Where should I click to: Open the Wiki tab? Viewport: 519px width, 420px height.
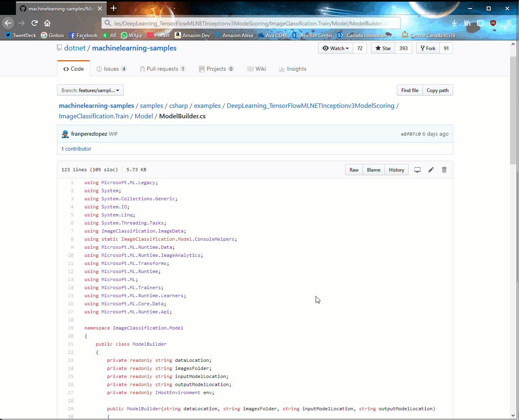[x=256, y=69]
